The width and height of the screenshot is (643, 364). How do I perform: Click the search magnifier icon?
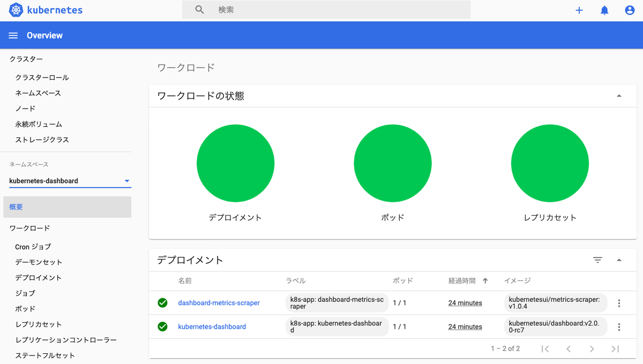[200, 10]
